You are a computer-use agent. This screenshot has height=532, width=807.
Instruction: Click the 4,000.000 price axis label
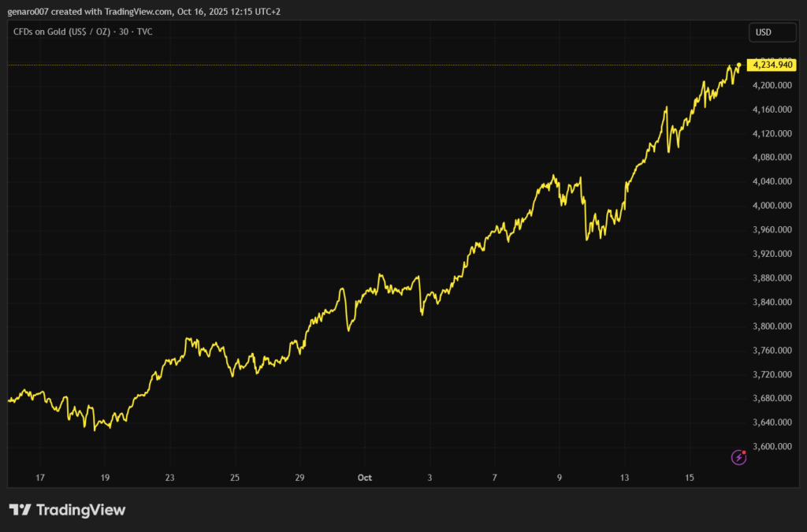pyautogui.click(x=772, y=206)
